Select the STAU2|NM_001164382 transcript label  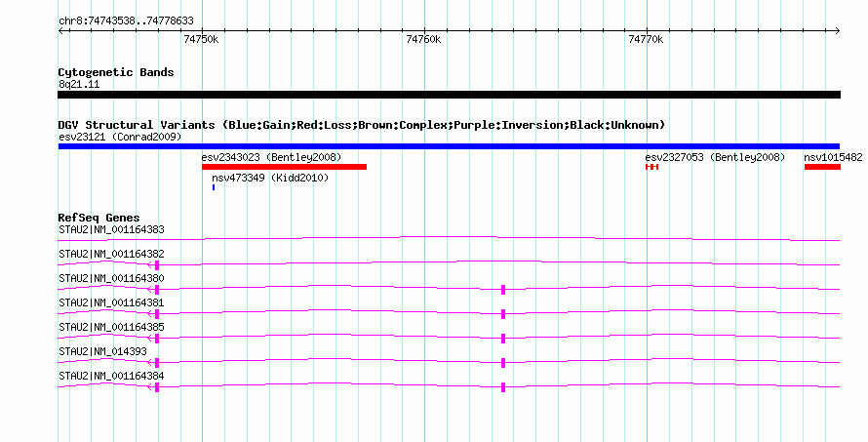(111, 254)
